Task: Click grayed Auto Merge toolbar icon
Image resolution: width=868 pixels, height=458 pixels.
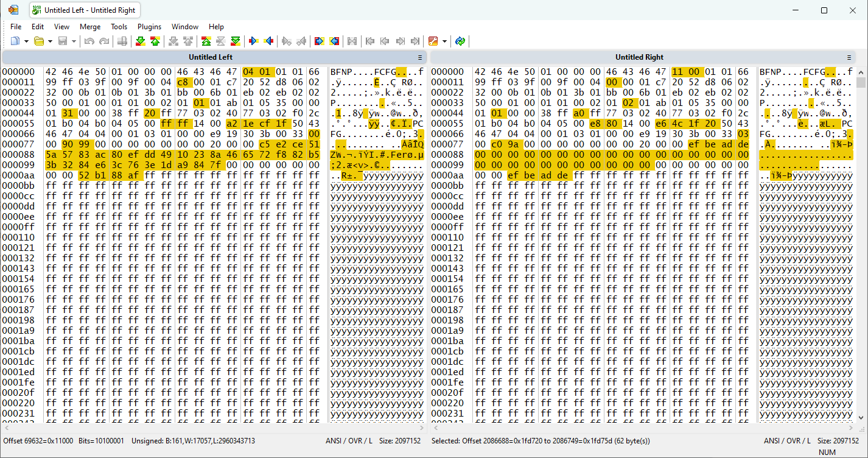Action: pos(352,41)
